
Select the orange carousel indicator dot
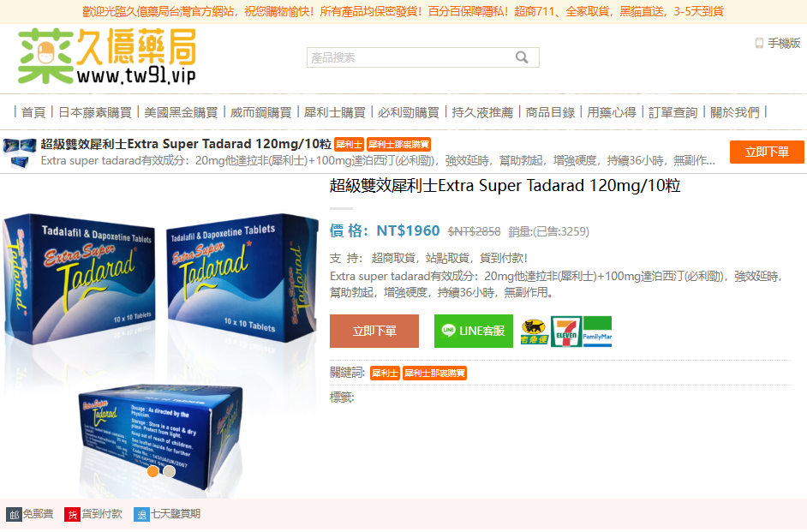[152, 471]
